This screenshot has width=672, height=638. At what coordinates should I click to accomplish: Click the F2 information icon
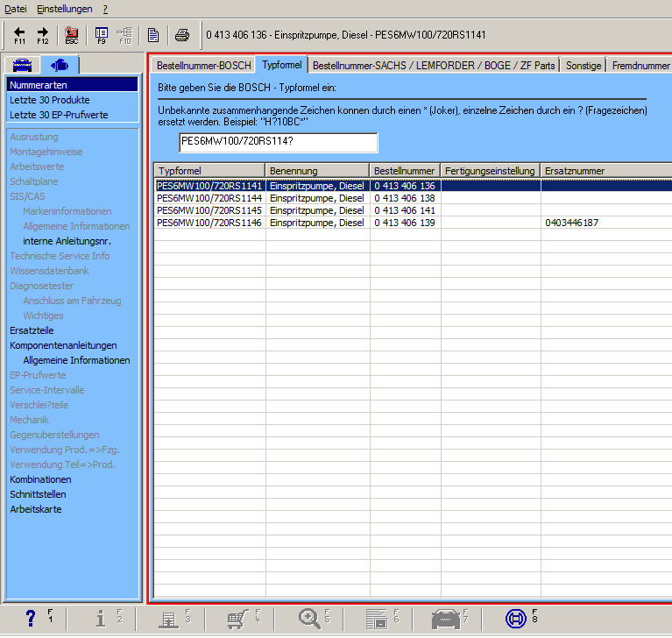101,618
